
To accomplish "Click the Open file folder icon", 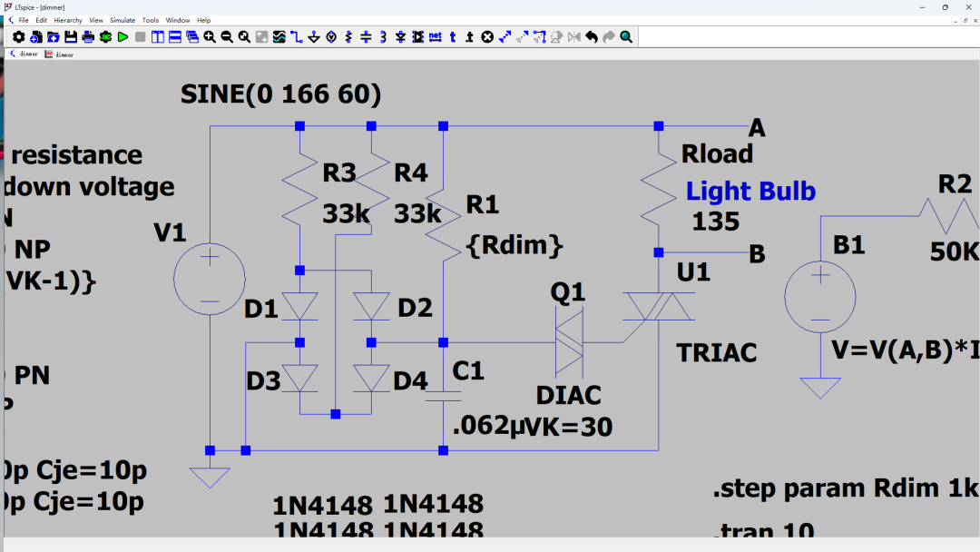I will tap(54, 37).
